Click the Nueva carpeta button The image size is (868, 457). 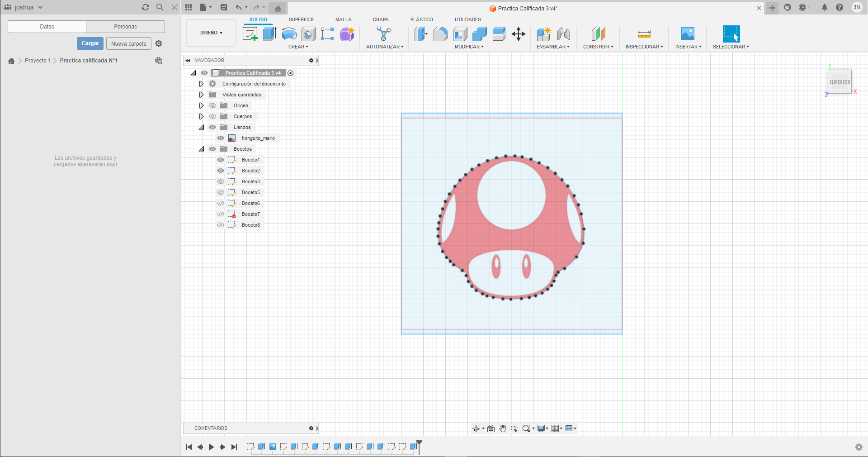(x=129, y=43)
